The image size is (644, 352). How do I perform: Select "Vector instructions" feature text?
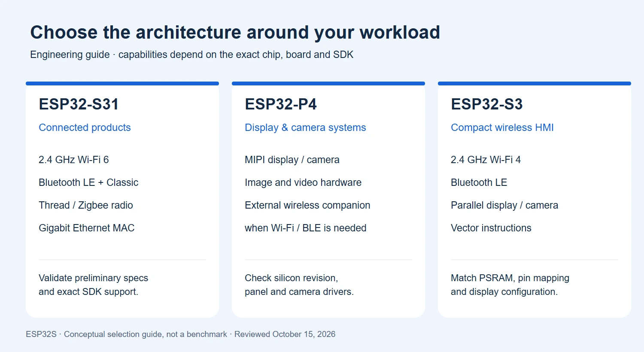coord(491,228)
